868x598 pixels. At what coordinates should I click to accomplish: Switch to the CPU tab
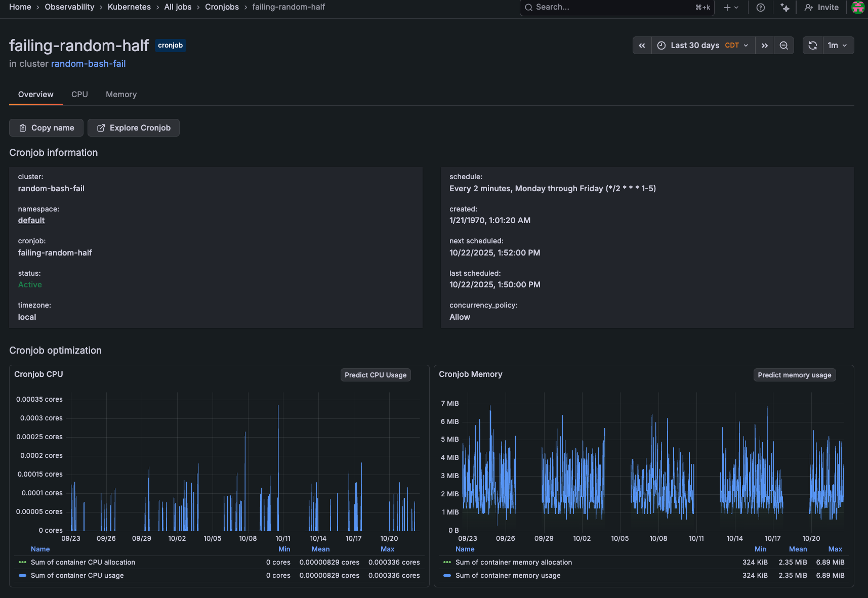coord(79,95)
